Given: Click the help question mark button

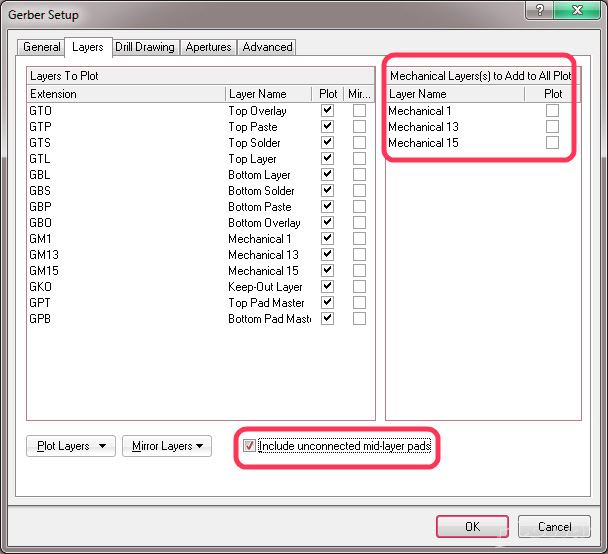Looking at the screenshot, I should pos(541,13).
